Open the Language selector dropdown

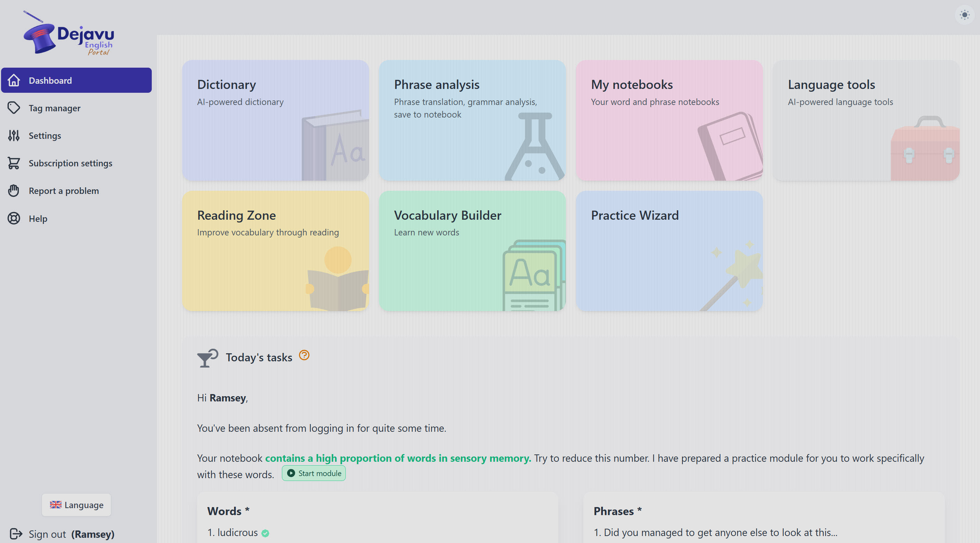[76, 505]
